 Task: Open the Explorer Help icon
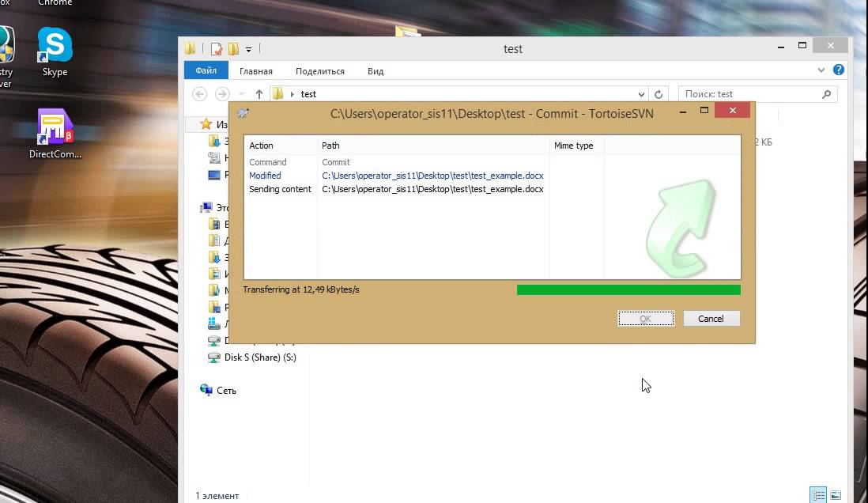839,70
